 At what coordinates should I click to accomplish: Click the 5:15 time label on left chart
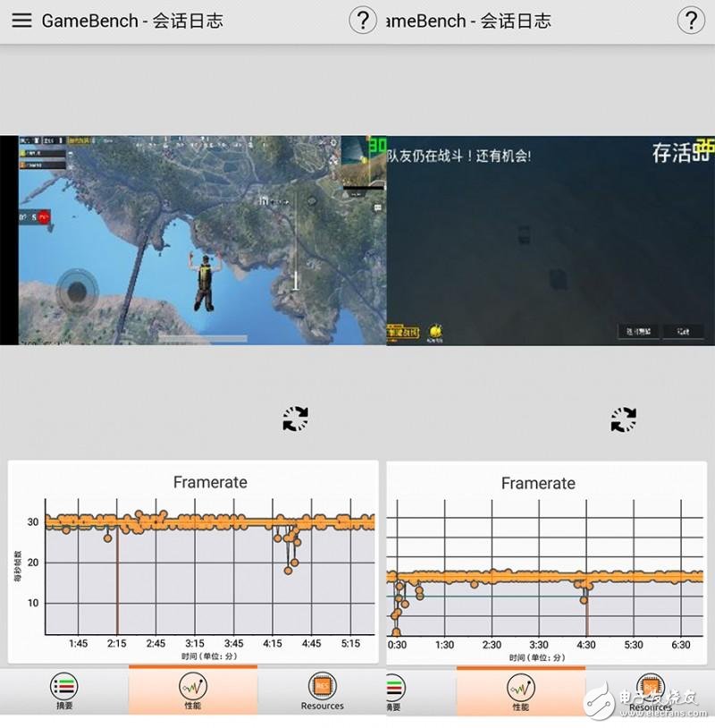pyautogui.click(x=350, y=644)
